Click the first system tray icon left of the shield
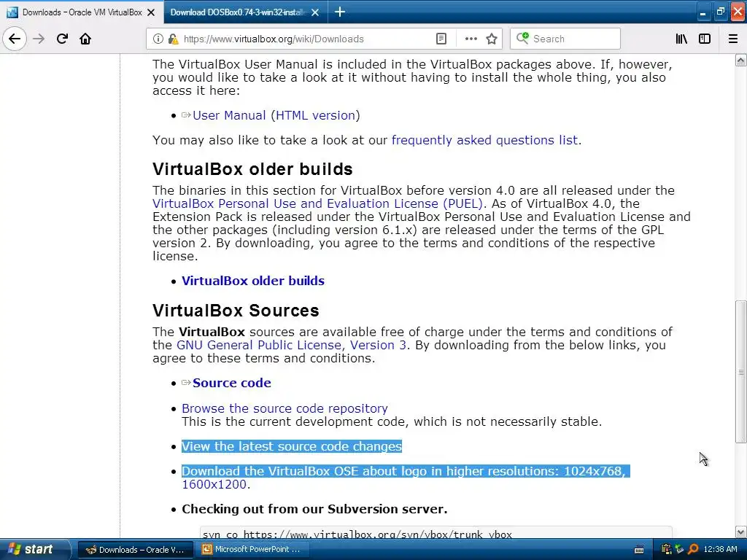This screenshot has width=747, height=560. point(667,550)
